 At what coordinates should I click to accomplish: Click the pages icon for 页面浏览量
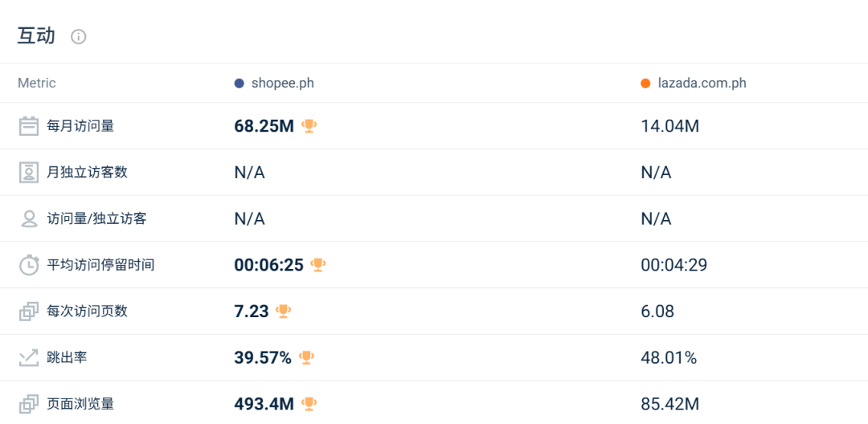point(29,404)
